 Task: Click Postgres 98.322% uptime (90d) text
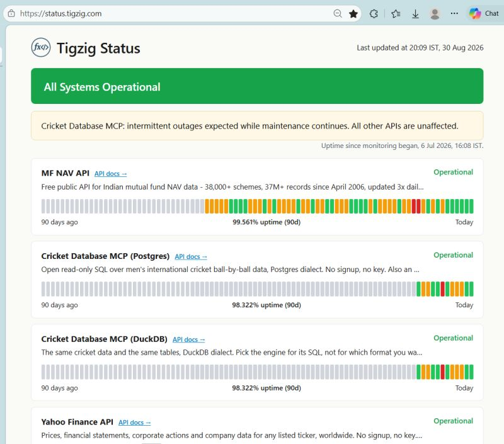pyautogui.click(x=266, y=305)
